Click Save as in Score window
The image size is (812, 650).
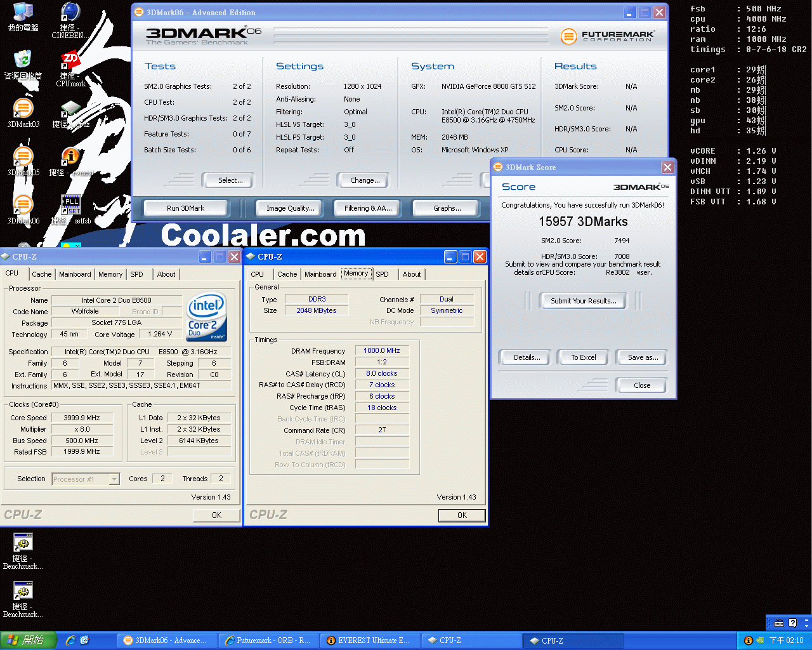643,357
